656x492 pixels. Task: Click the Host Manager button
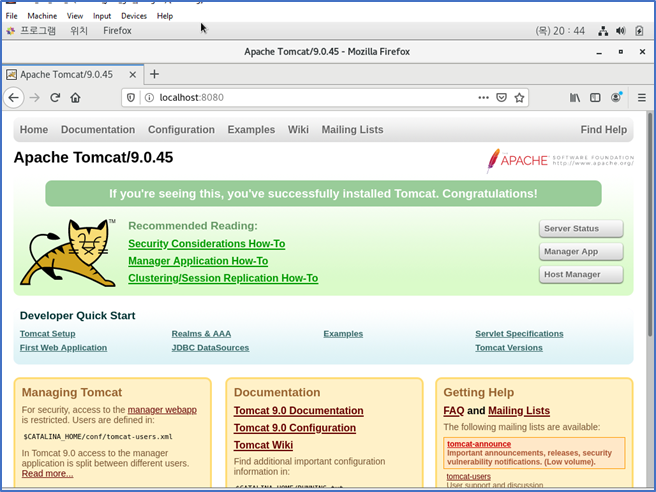[x=581, y=274]
